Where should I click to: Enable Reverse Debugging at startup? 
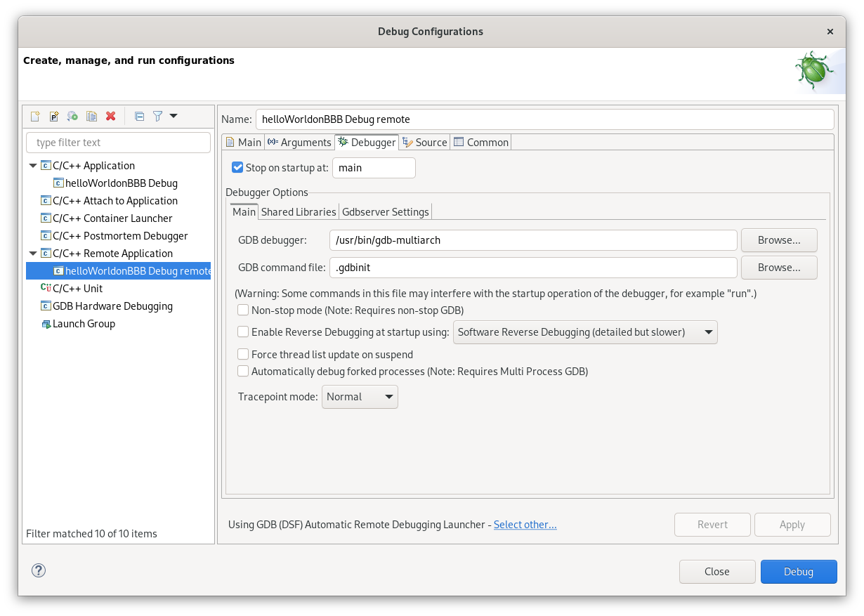[x=243, y=331]
